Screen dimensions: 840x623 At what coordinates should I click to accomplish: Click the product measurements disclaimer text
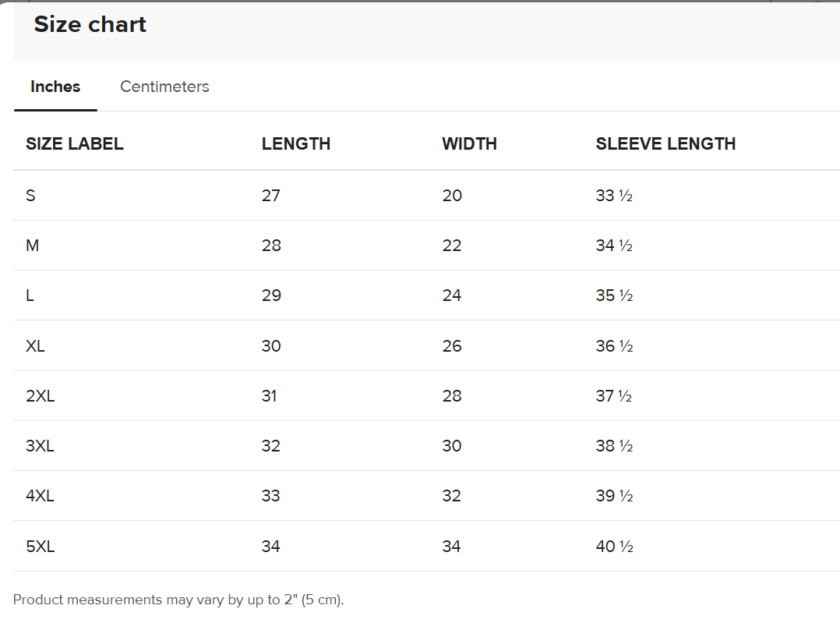(178, 600)
